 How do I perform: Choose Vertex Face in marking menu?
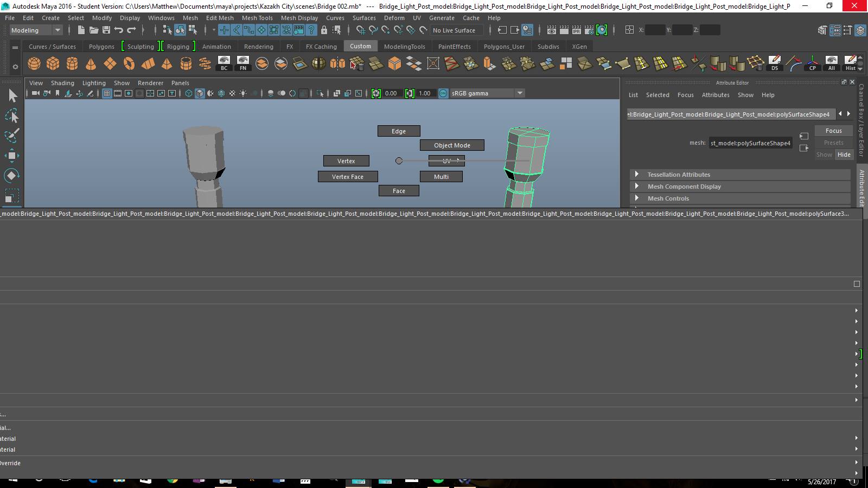[x=348, y=177]
